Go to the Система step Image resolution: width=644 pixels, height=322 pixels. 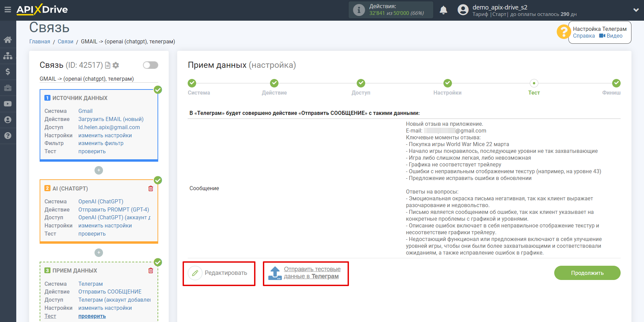coord(199,87)
